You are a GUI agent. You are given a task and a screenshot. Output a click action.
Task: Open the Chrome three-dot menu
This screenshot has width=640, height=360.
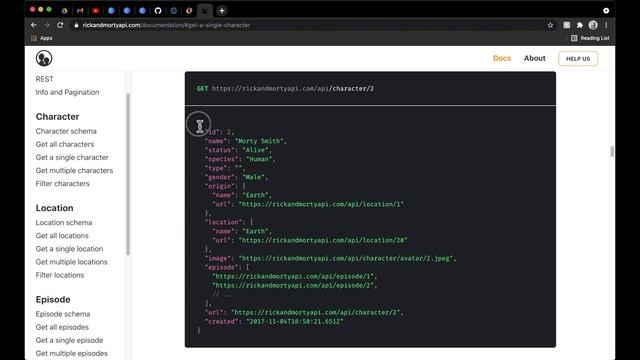(606, 25)
